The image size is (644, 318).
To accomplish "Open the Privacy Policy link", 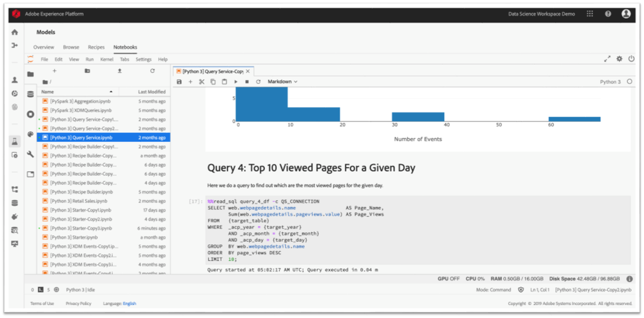I will [78, 303].
